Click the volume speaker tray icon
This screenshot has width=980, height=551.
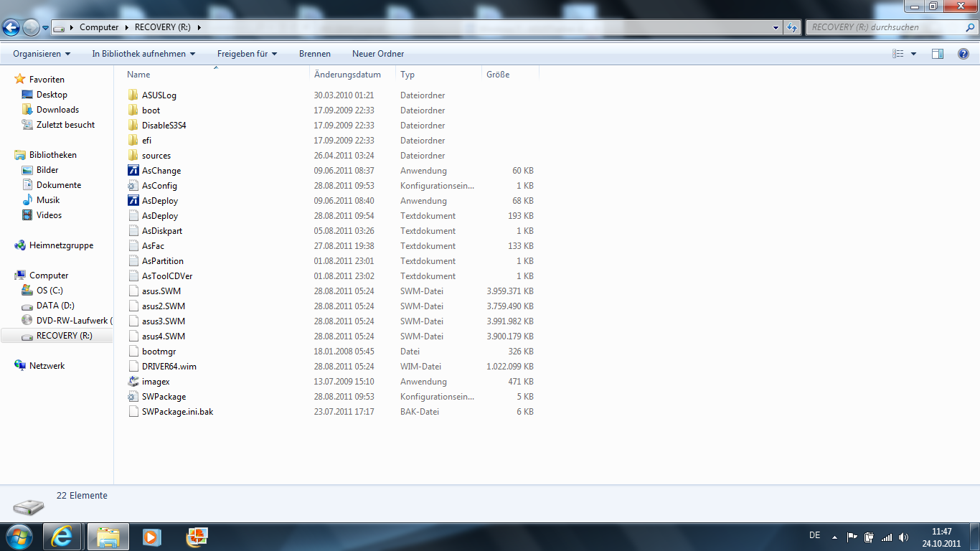(x=903, y=537)
